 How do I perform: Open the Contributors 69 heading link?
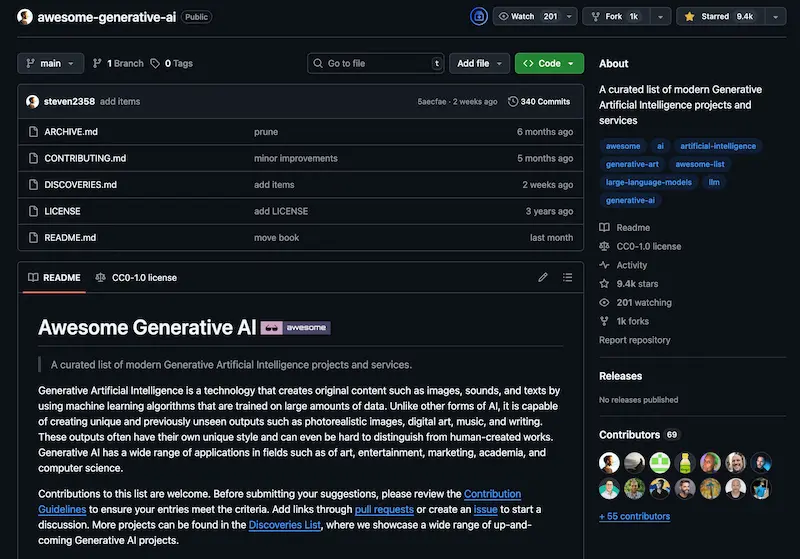(x=639, y=435)
